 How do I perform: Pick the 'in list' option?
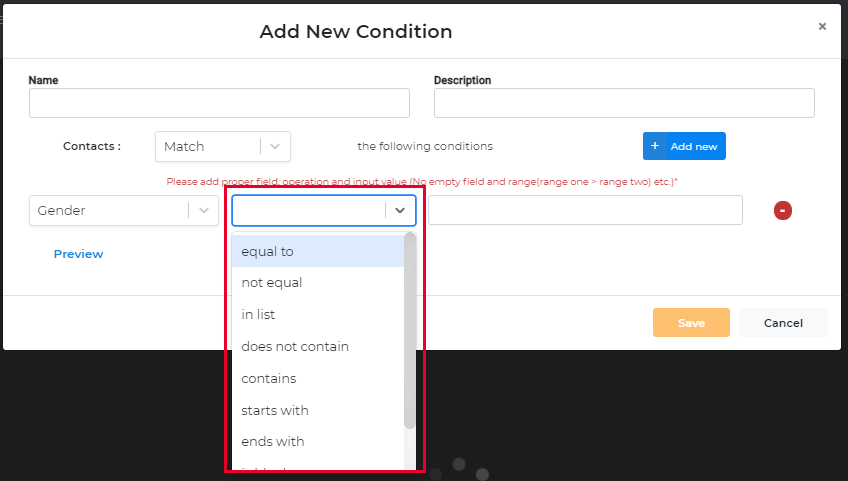317,314
